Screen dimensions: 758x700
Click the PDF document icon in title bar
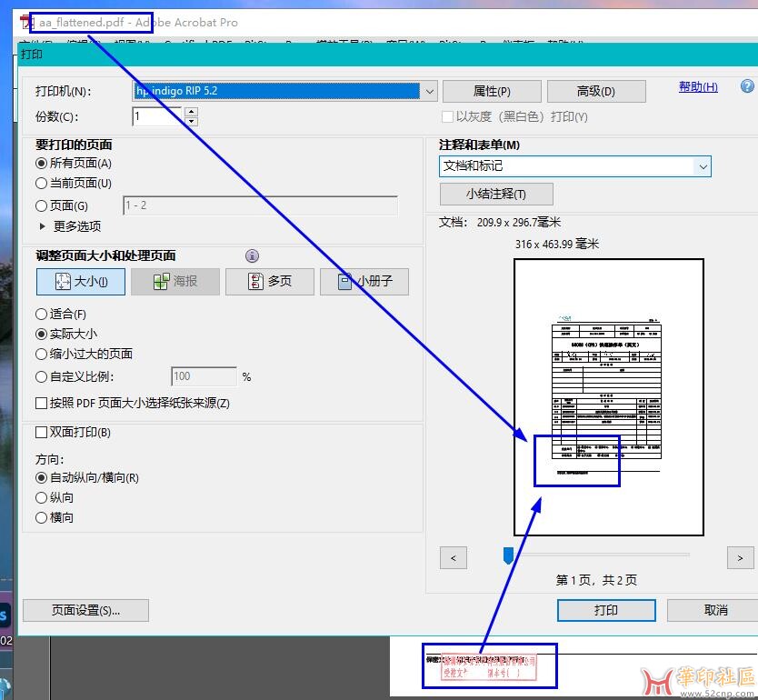(27, 22)
